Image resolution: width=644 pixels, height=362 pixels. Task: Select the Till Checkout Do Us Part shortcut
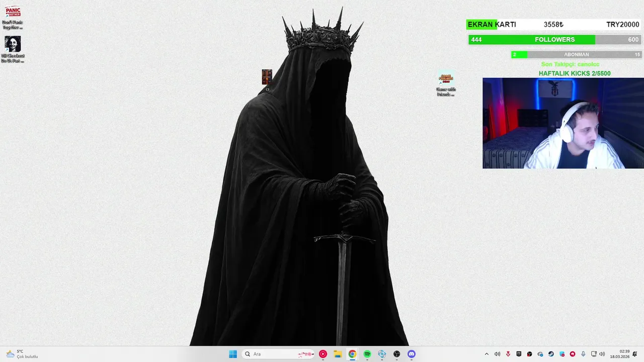click(x=13, y=49)
